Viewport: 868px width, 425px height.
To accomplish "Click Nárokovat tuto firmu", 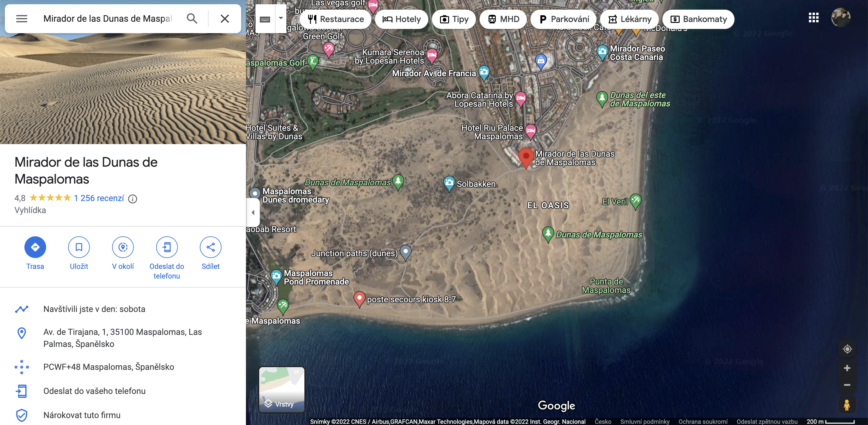I will 82,415.
